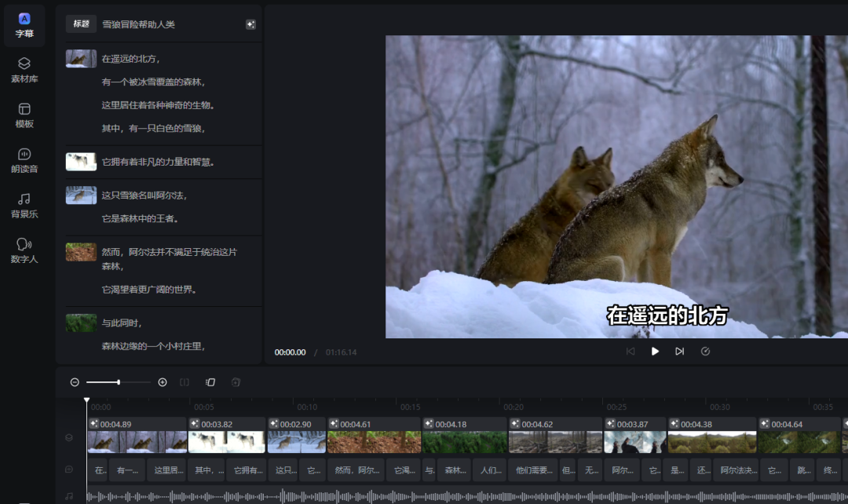Open the 模板 templates panel
Screen dimensions: 848x504
[x=24, y=115]
